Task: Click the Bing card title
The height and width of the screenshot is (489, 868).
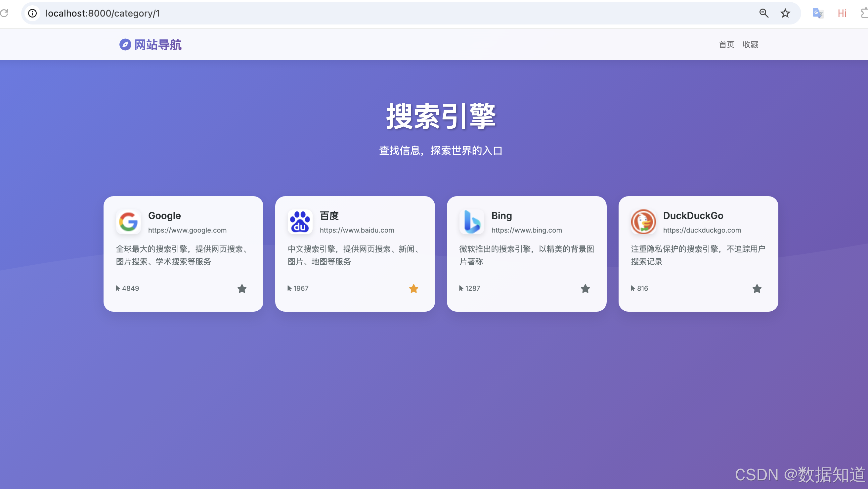Action: (x=501, y=216)
